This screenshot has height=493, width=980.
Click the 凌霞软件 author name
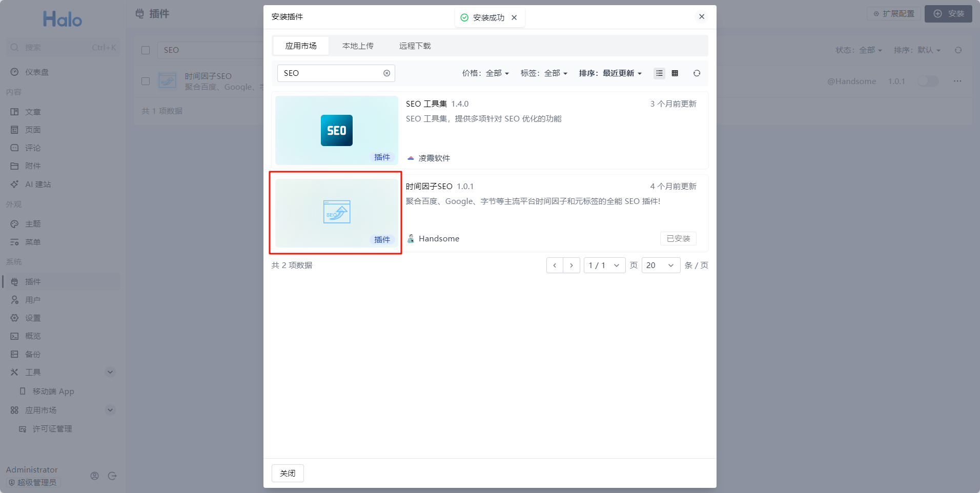tap(434, 158)
